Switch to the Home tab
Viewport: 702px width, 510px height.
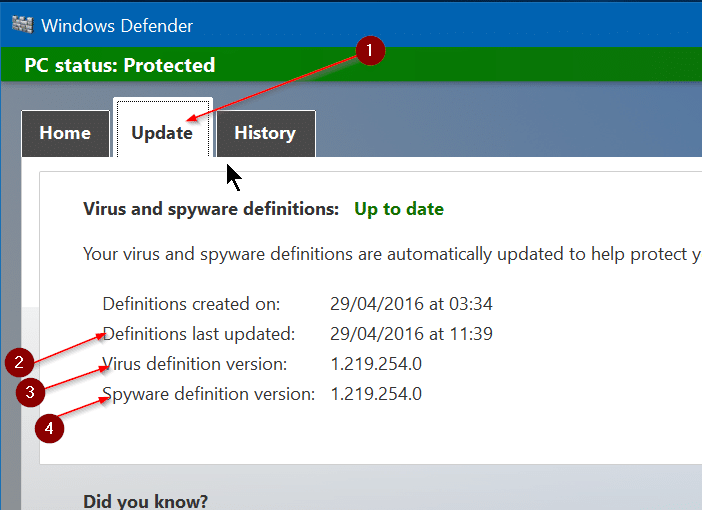[x=65, y=133]
